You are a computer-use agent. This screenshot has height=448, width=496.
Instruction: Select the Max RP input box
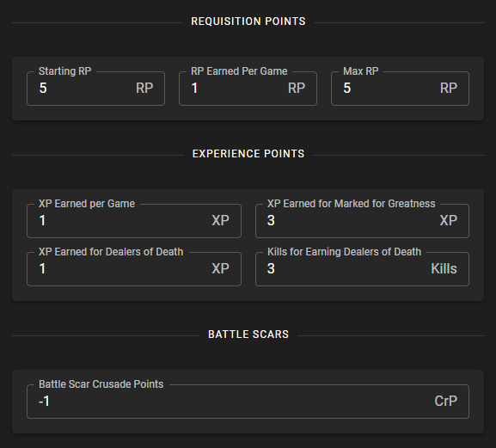[400, 89]
